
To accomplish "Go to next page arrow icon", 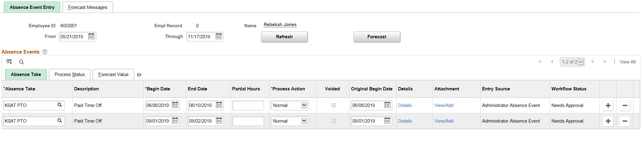I will 593,62.
